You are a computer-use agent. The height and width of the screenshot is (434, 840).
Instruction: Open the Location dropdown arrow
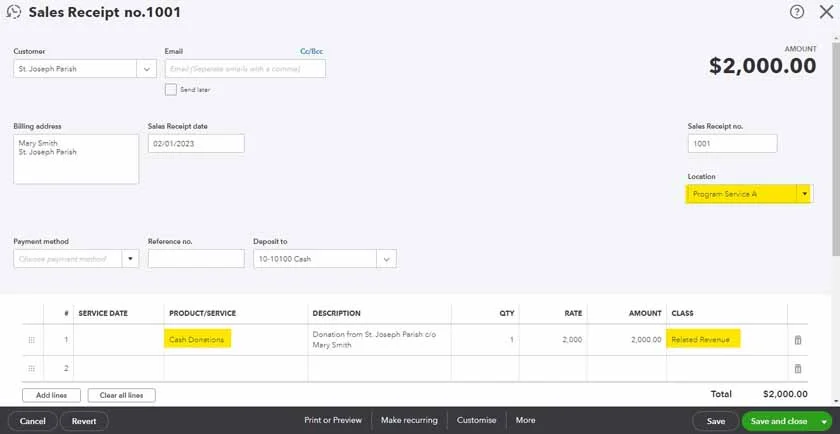click(805, 194)
